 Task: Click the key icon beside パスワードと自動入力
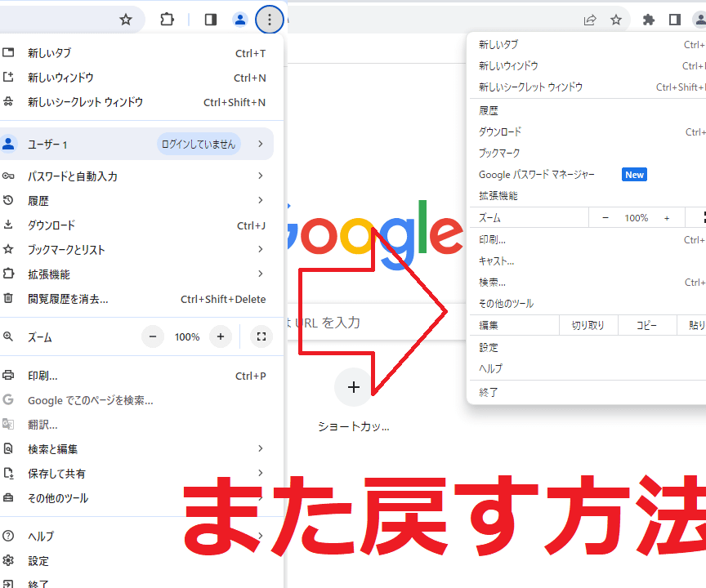[x=8, y=176]
